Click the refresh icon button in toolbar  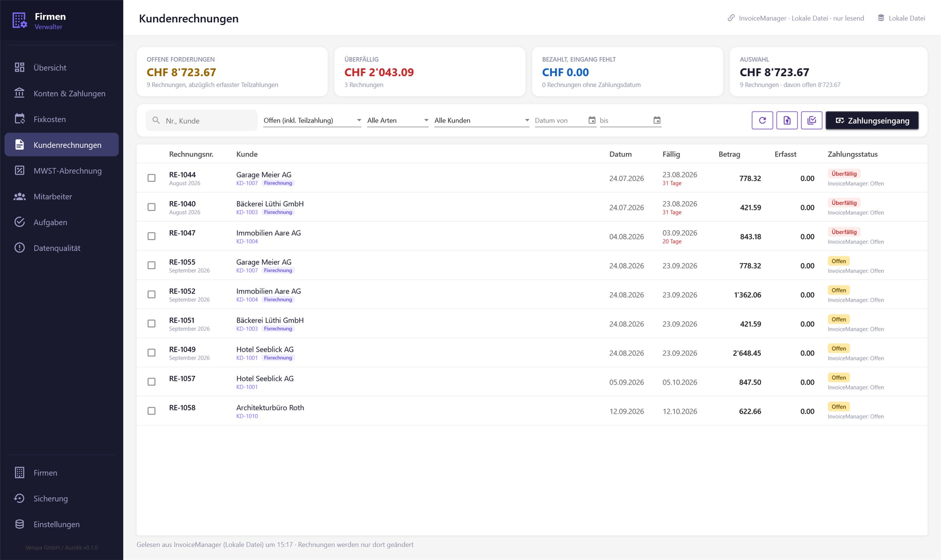tap(762, 120)
